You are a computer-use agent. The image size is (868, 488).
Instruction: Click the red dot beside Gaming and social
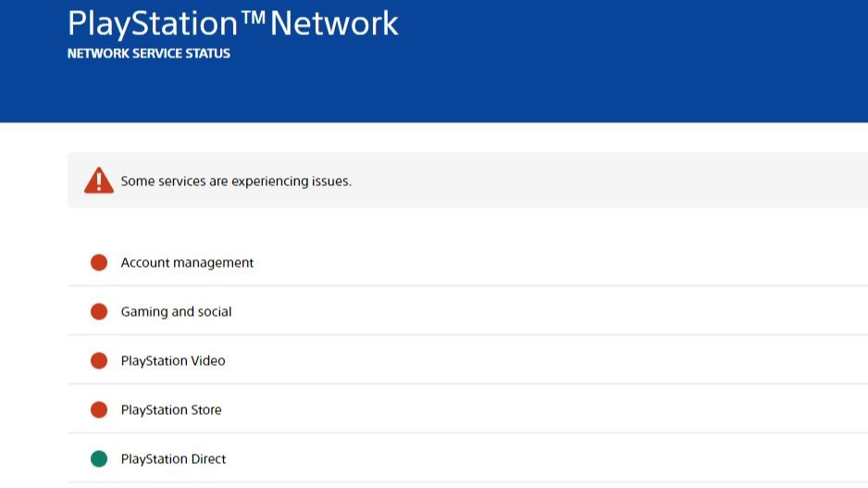click(x=99, y=312)
